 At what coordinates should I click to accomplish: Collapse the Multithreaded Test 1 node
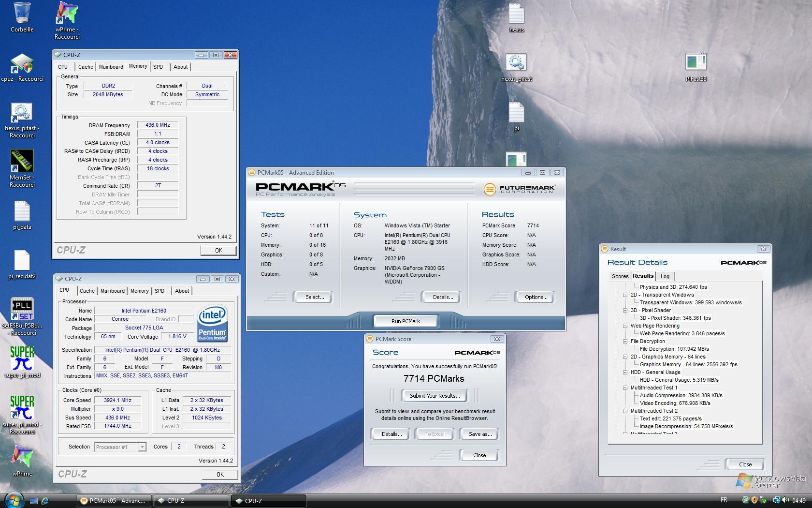click(625, 388)
